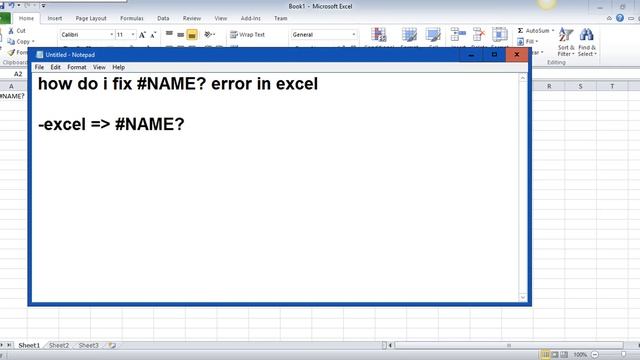Viewport: 640px width, 360px height.
Task: Expand the Copy dropdown arrow
Action: [x=33, y=42]
